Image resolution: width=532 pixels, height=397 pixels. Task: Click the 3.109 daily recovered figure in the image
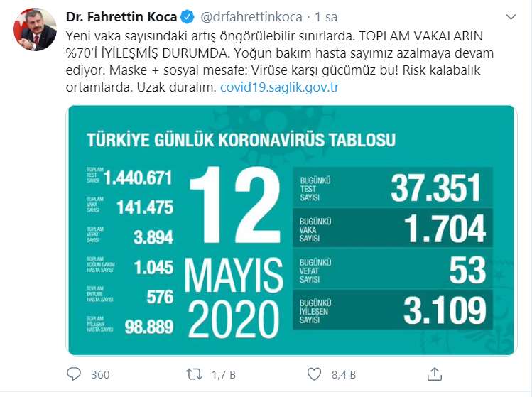pyautogui.click(x=445, y=310)
